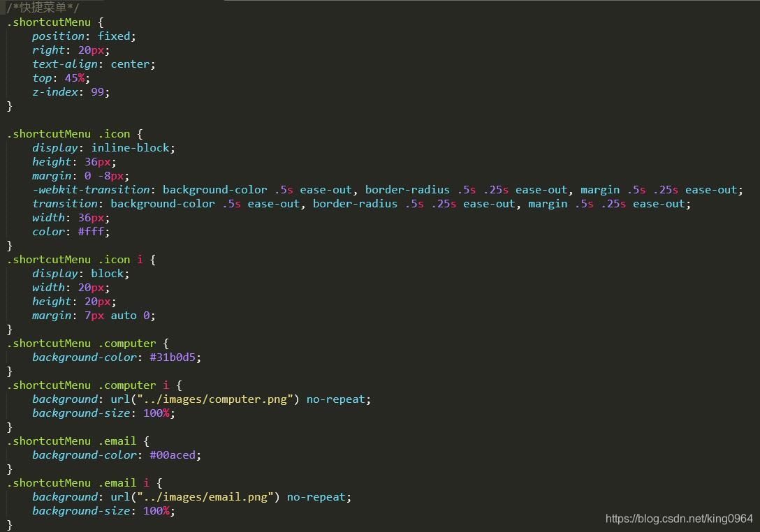Click the '#00aced' color value
Viewport: 760px width, 532px height.
(x=173, y=455)
